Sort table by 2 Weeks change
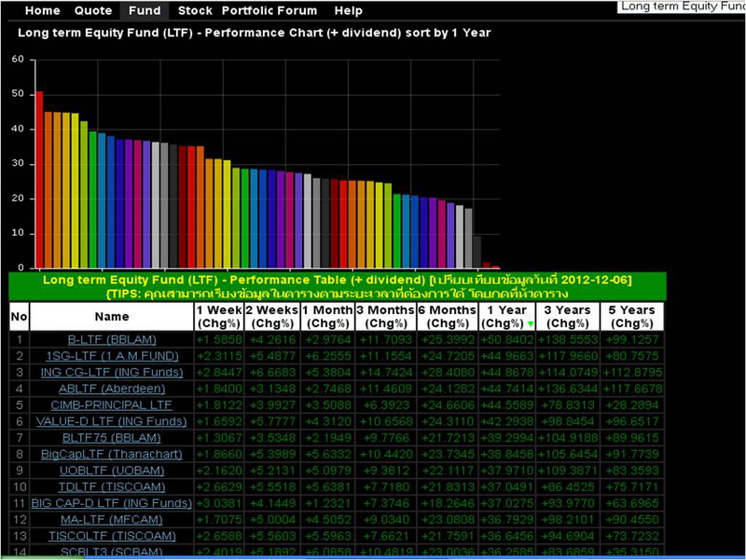746x560 pixels. tap(272, 317)
